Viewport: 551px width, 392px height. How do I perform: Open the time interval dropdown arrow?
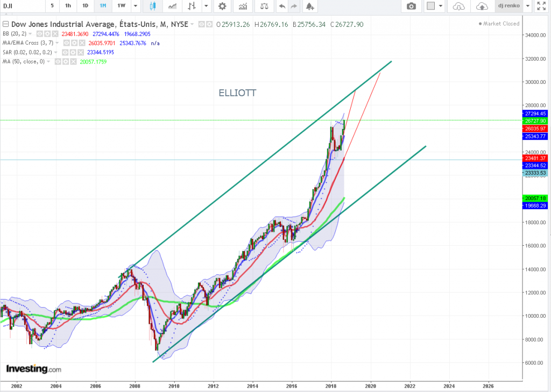click(x=135, y=6)
